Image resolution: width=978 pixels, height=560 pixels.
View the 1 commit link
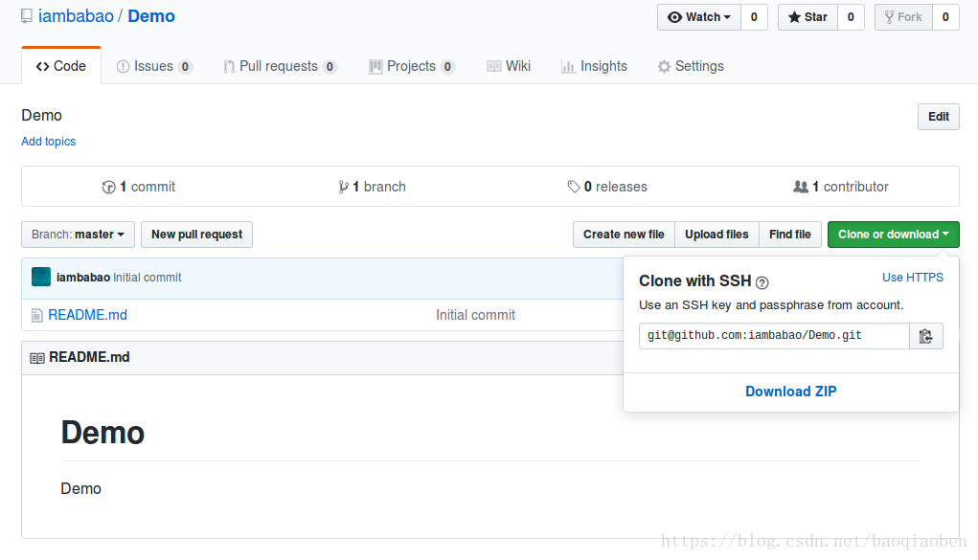coord(139,187)
